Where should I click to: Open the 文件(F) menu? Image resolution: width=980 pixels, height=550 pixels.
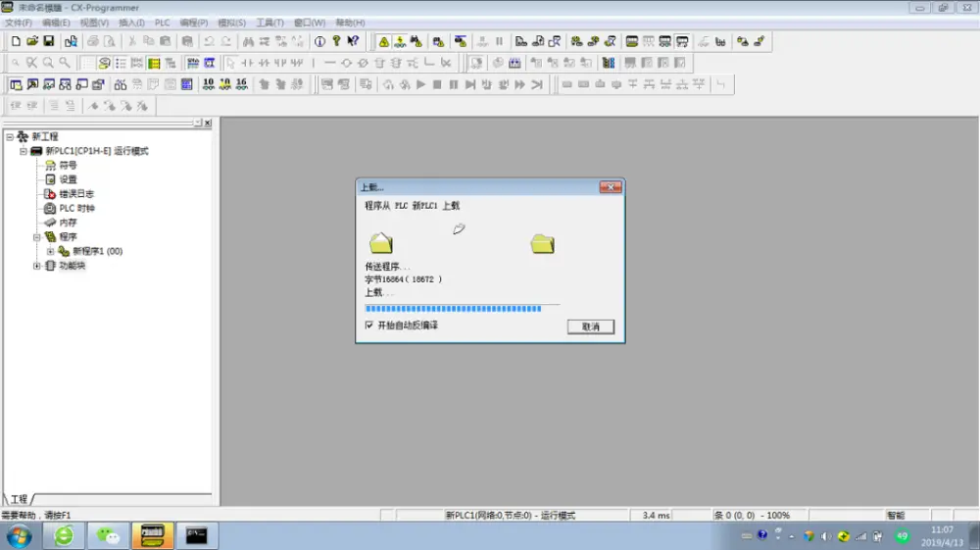click(19, 23)
